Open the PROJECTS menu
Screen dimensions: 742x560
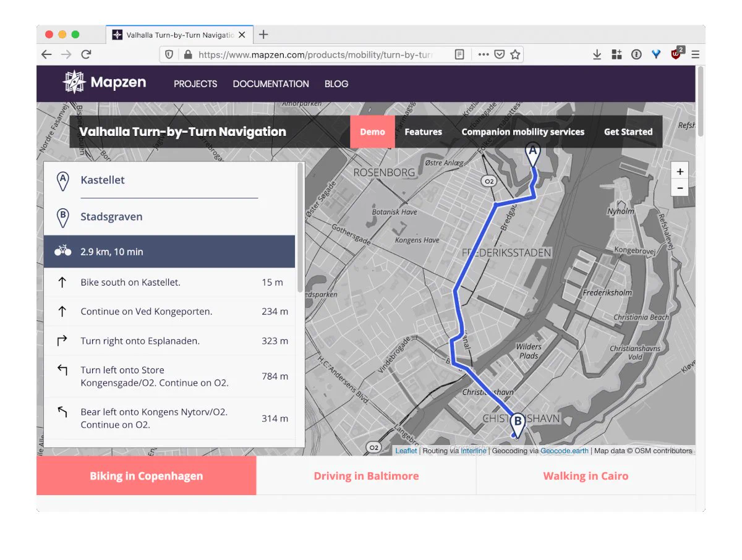pyautogui.click(x=195, y=83)
